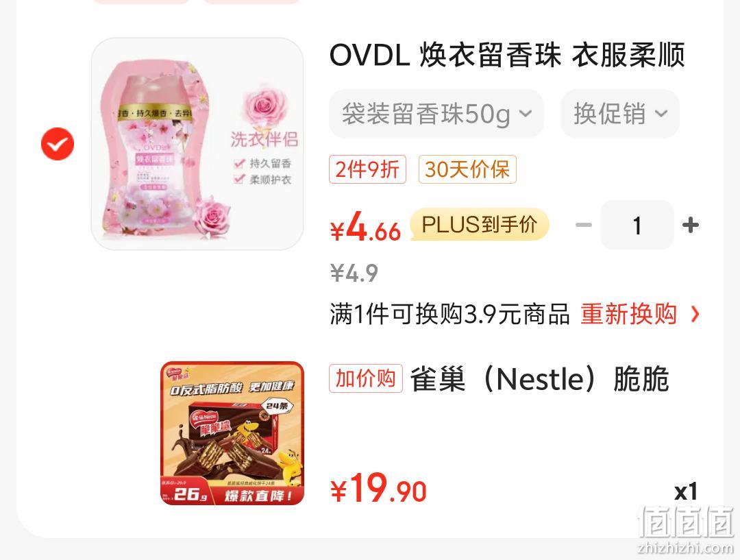This screenshot has width=740, height=560.
Task: Expand the 袋装留香珠50g variant dropdown
Action: point(436,114)
